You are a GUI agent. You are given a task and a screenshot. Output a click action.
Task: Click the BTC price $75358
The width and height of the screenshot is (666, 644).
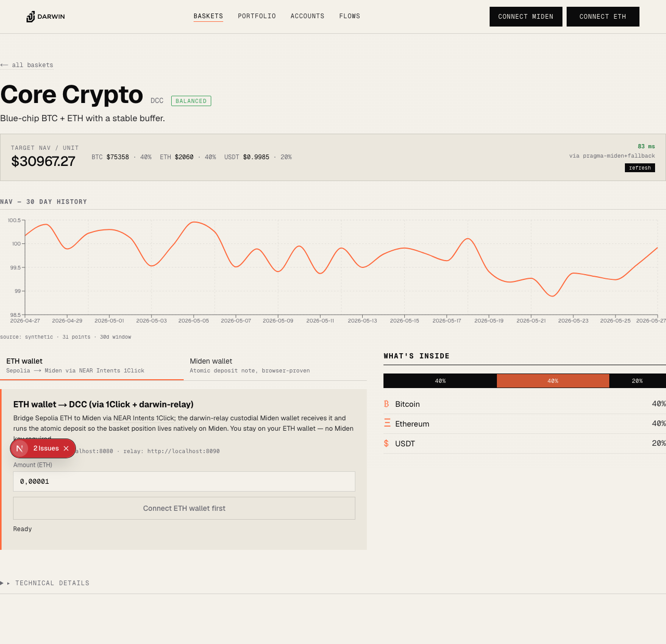(118, 157)
